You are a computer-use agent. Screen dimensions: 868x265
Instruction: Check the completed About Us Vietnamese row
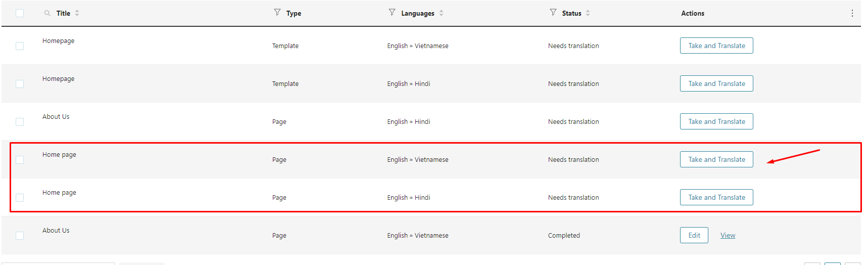[x=20, y=236]
